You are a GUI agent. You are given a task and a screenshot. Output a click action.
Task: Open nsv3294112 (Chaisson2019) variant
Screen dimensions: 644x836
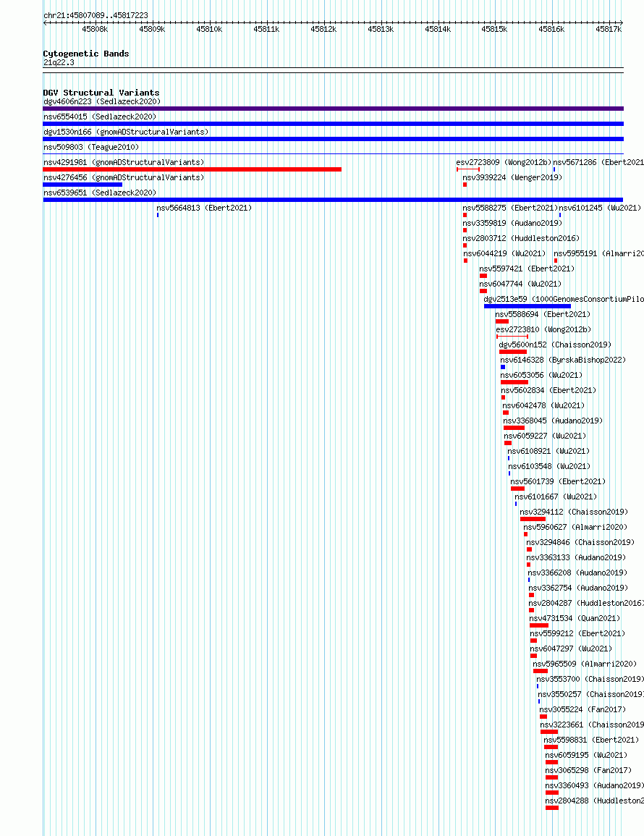[574, 512]
